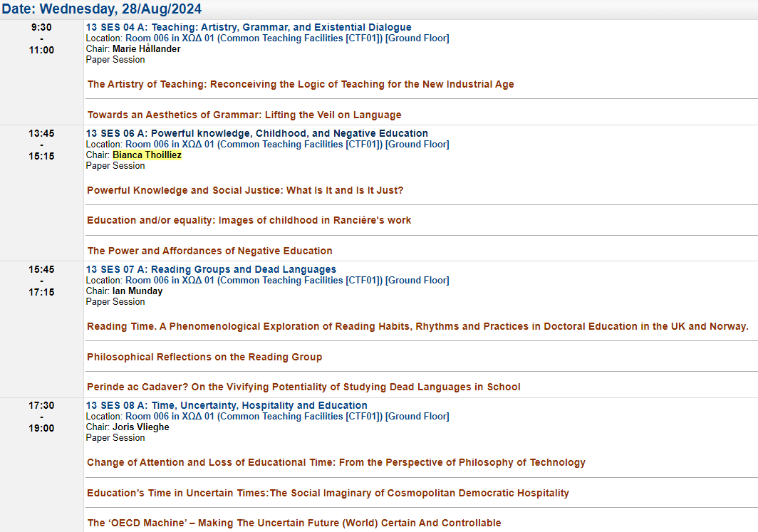This screenshot has height=532, width=758.
Task: Open paper Philosophical Reflections on the Reading Group
Action: tap(204, 357)
